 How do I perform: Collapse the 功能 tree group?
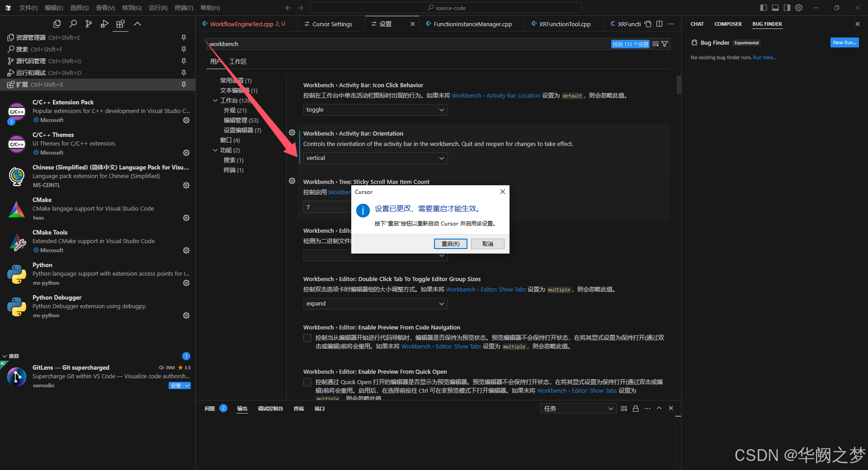215,150
